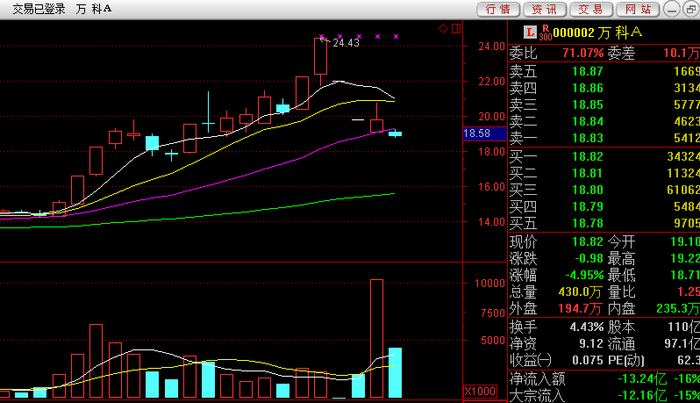700x403 pixels.
Task: Click the red diamond icon above the chart
Action: click(443, 29)
